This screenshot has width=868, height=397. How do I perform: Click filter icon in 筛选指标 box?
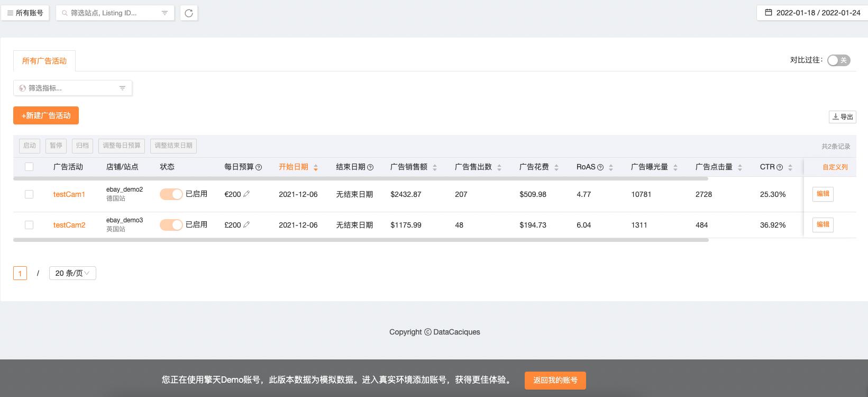click(122, 88)
